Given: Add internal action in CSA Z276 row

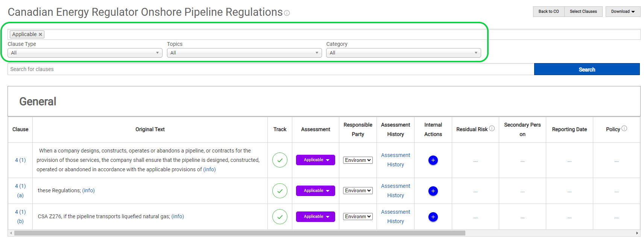Looking at the screenshot, I should point(433,217).
